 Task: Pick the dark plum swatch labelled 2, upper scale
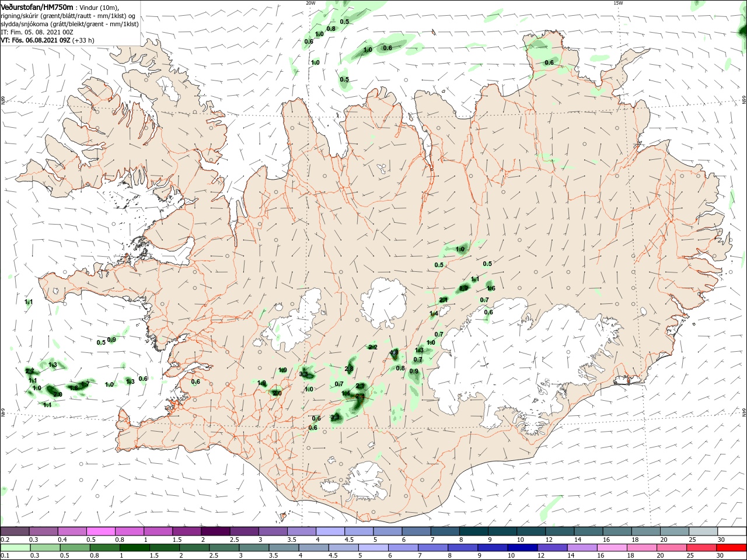click(x=215, y=531)
